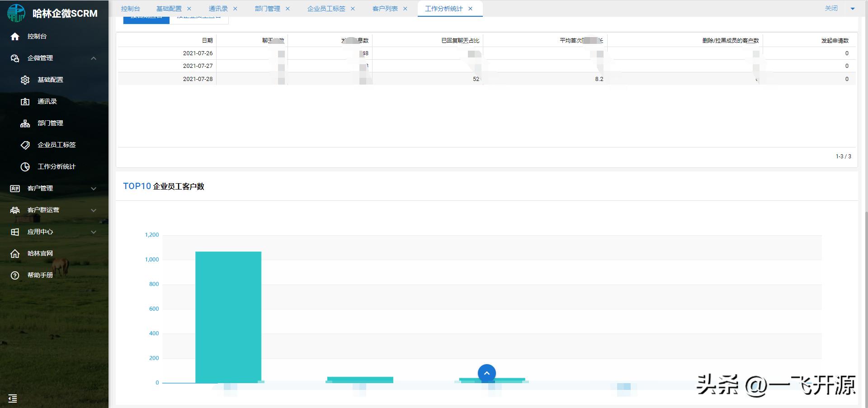Viewport: 868px width, 408px height.
Task: Collapse the 企微管理 sidebar section
Action: pyautogui.click(x=94, y=58)
